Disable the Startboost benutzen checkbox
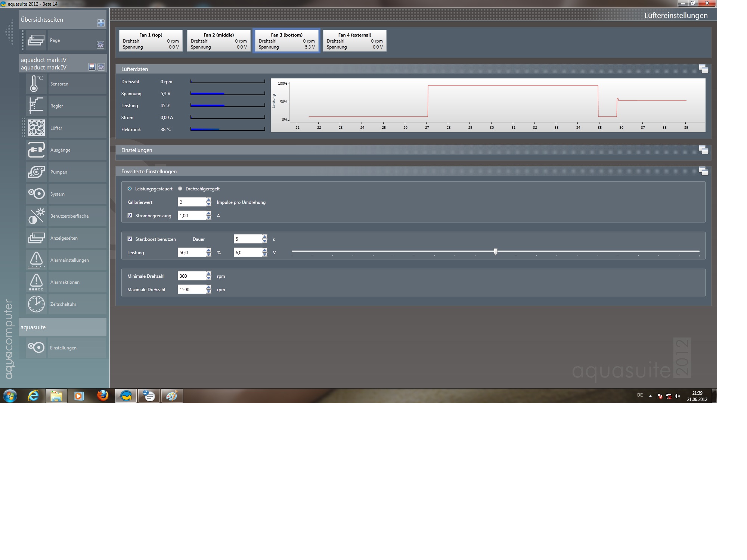Viewport: 747px width, 560px height. pyautogui.click(x=130, y=239)
